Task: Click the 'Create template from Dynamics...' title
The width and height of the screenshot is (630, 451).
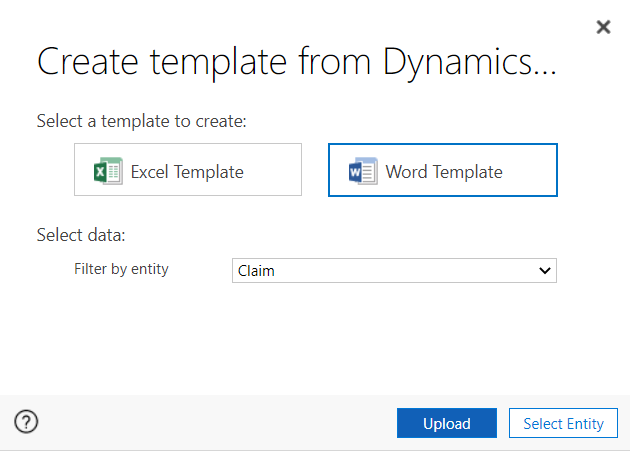Action: coord(297,62)
